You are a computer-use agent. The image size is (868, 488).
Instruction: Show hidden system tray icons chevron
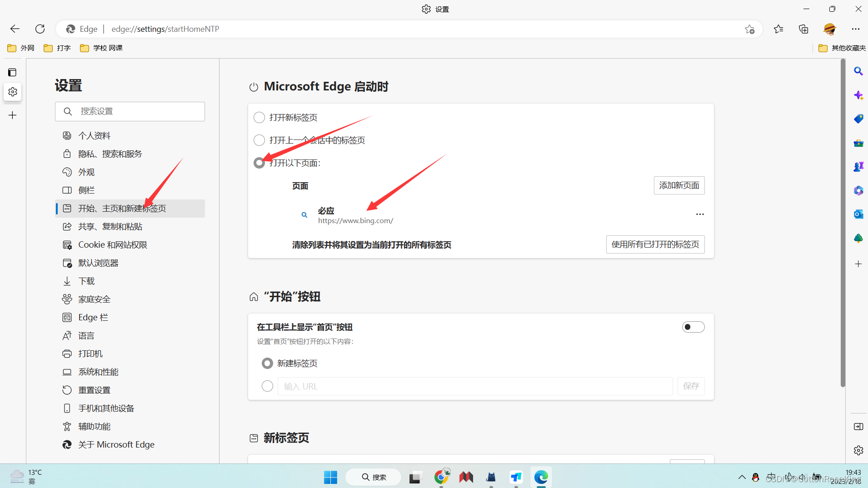pyautogui.click(x=742, y=477)
